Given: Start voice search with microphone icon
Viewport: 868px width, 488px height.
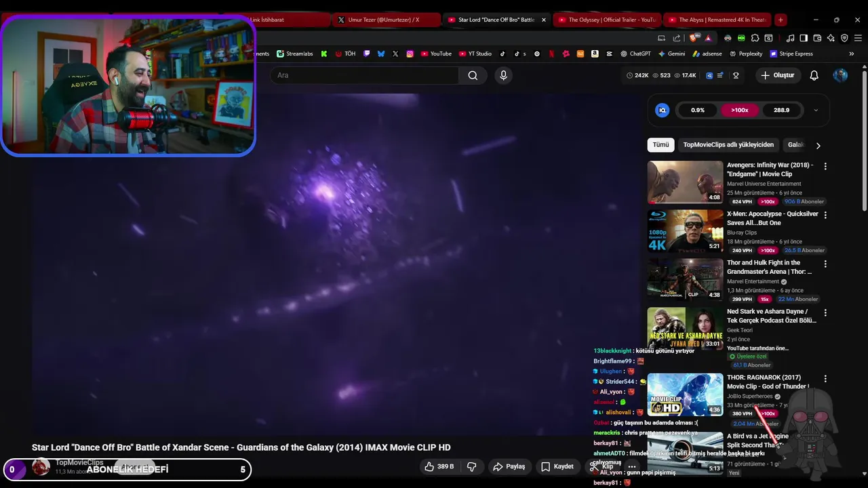Looking at the screenshot, I should pyautogui.click(x=503, y=75).
